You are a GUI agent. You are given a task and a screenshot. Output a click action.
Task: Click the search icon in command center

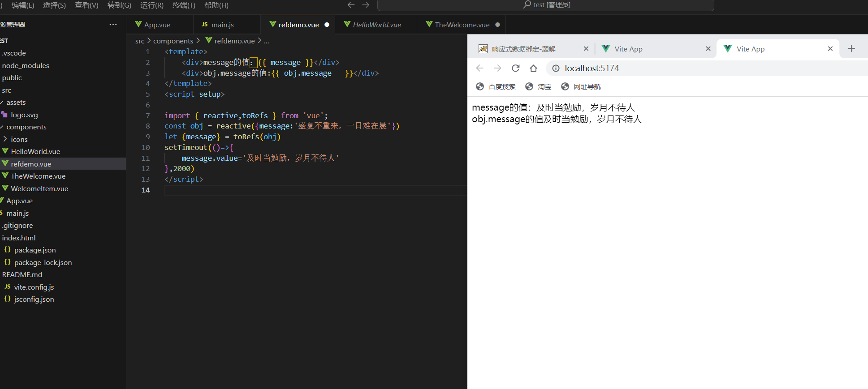tap(527, 4)
